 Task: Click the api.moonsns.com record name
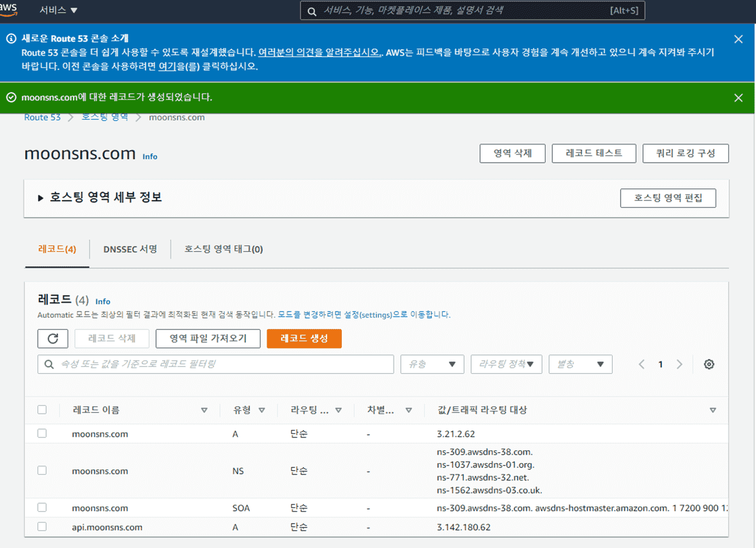pyautogui.click(x=107, y=528)
